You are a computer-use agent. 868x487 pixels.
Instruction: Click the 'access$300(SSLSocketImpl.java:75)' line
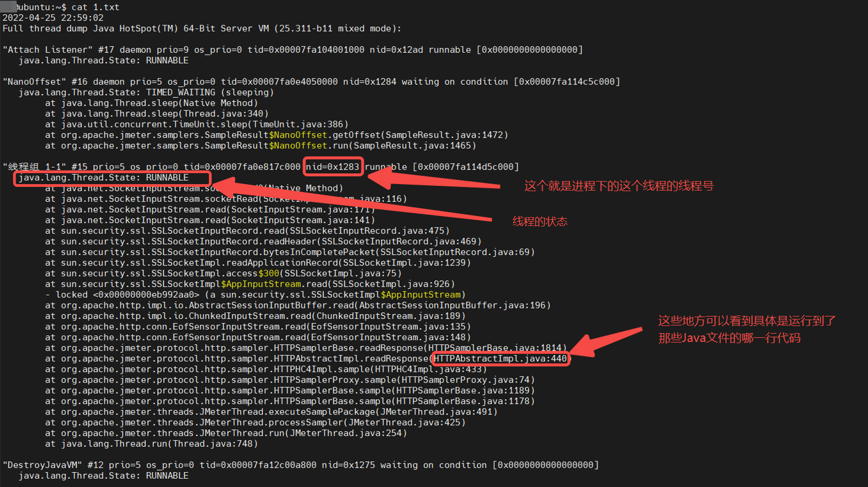pyautogui.click(x=223, y=273)
